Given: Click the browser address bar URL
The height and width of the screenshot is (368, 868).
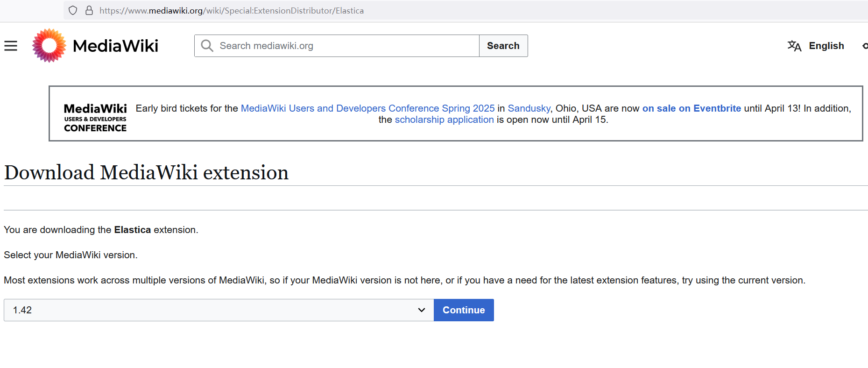Looking at the screenshot, I should (x=232, y=11).
